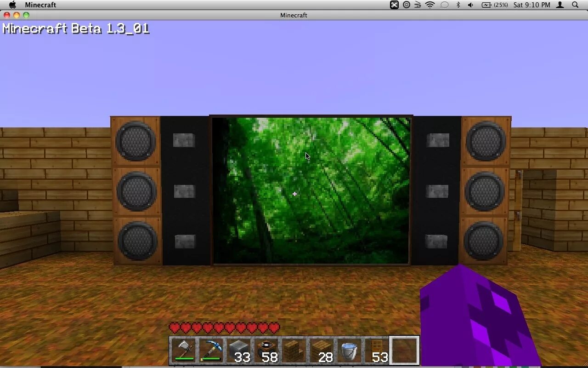Push the bottom stone button left of screen
Screen dimensions: 588x368
pos(185,241)
